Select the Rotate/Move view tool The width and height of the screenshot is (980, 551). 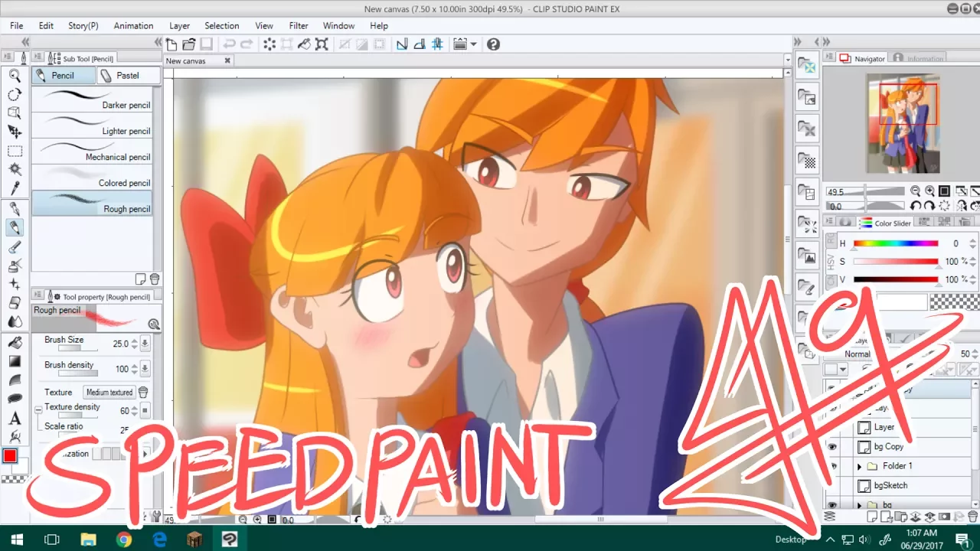[15, 95]
